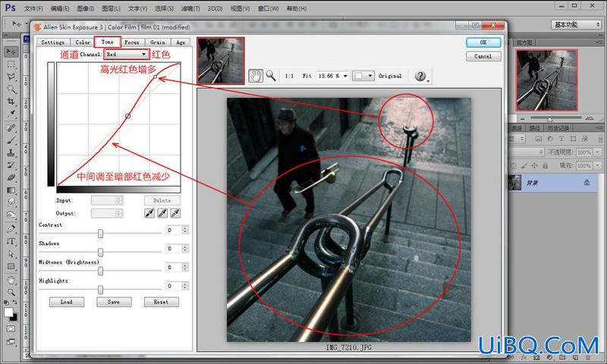This screenshot has width=607, height=364.
Task: Select the Path Selection tool
Action: point(11,254)
